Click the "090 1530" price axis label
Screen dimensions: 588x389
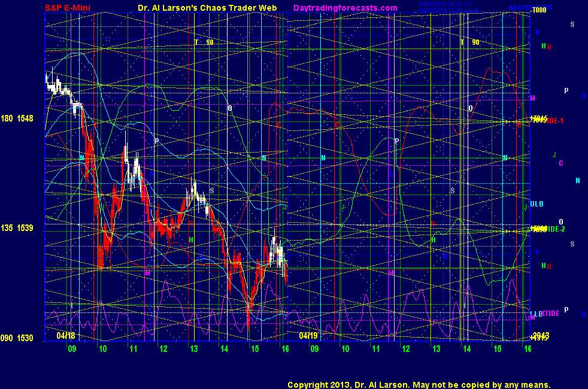click(x=17, y=338)
